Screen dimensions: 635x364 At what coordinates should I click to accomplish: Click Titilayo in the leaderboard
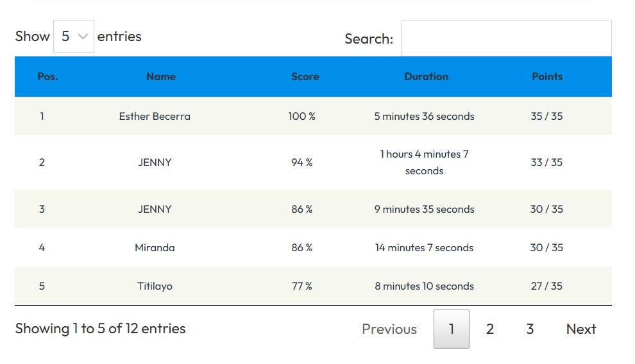coord(155,286)
